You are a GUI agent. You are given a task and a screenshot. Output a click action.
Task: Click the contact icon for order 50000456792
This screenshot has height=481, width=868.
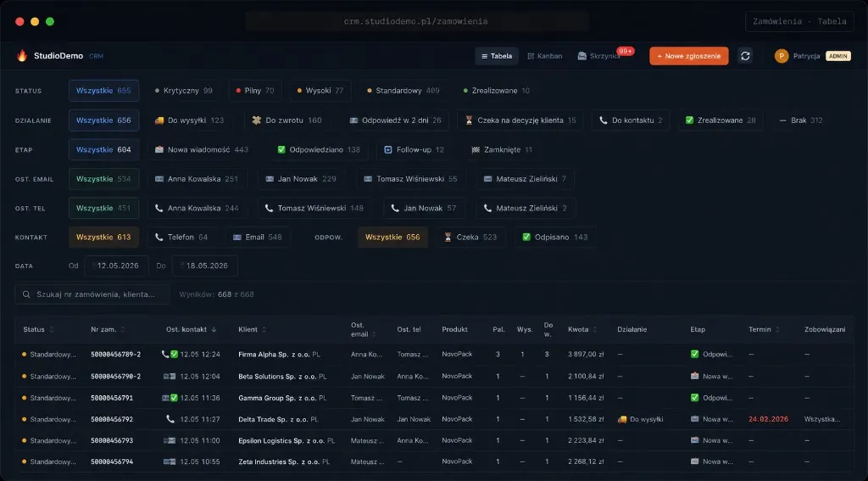pos(170,419)
